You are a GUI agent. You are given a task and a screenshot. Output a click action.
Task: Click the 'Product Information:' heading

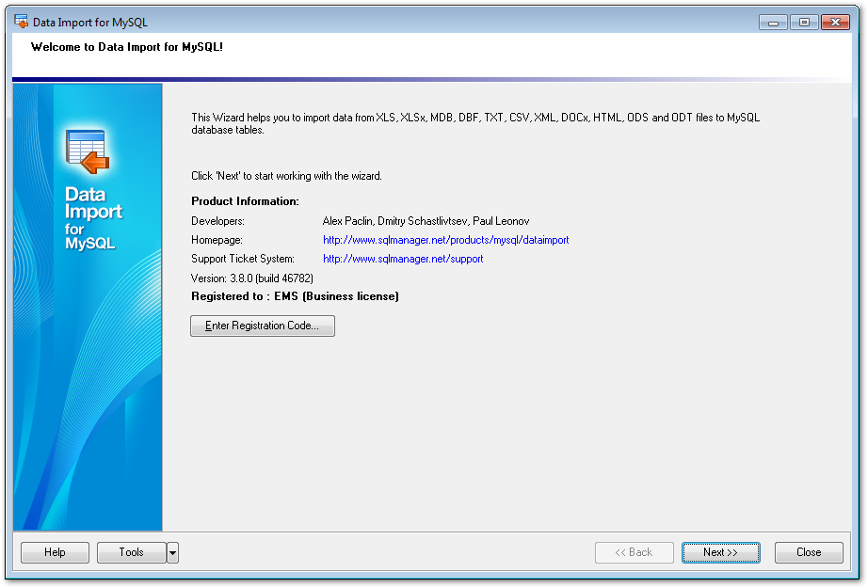tap(245, 201)
